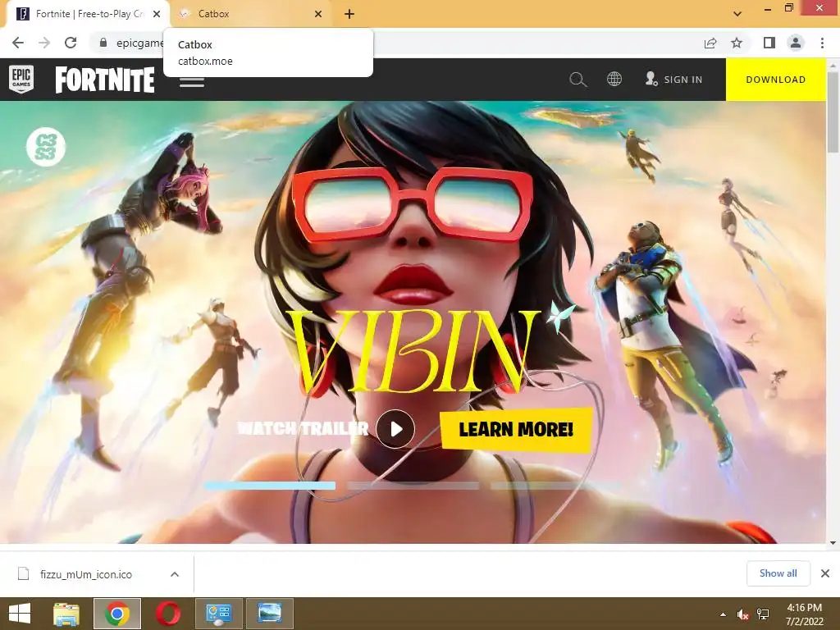
Task: Play the trailer with play button
Action: coord(395,429)
